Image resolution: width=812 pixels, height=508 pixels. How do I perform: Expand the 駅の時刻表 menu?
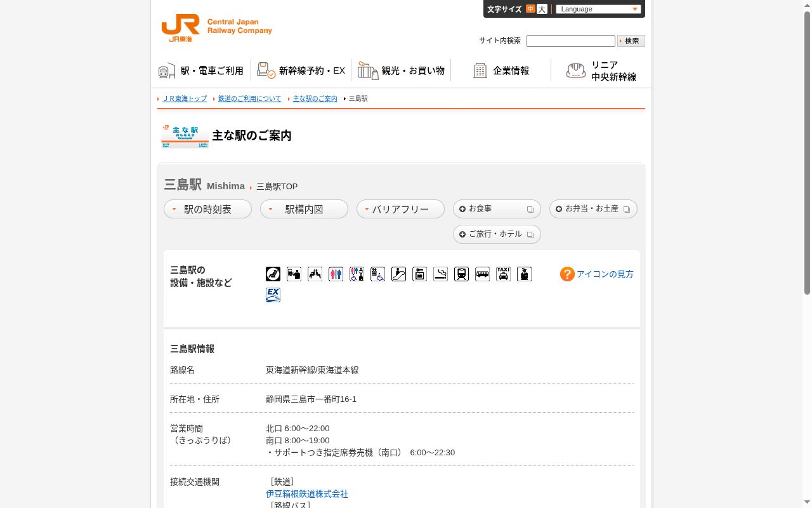click(x=207, y=209)
